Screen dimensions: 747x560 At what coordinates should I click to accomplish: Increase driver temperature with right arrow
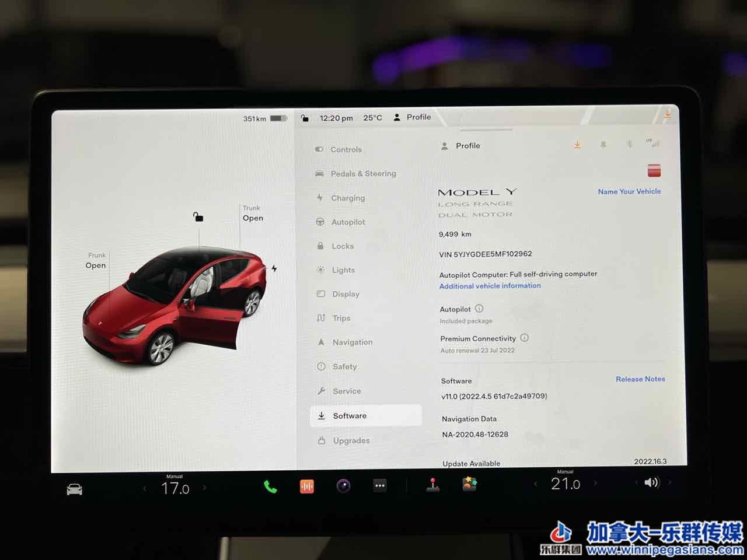pyautogui.click(x=204, y=488)
